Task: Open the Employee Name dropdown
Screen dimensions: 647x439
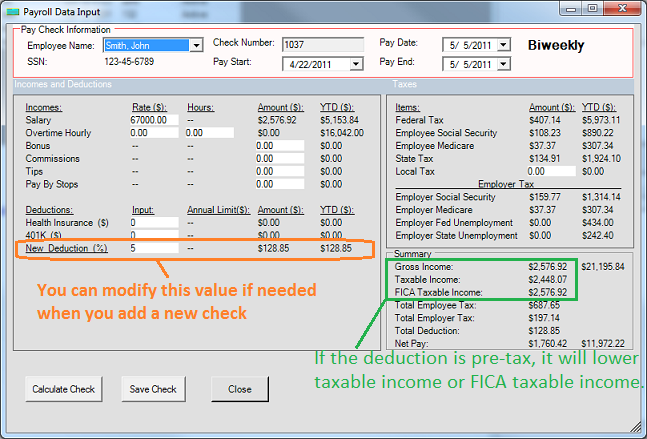Action: 196,45
